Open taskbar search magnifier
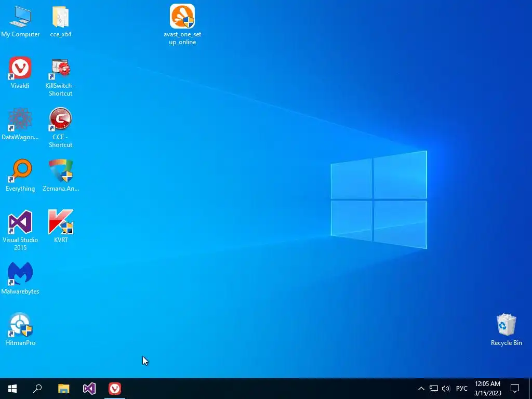The width and height of the screenshot is (532, 399). click(37, 389)
